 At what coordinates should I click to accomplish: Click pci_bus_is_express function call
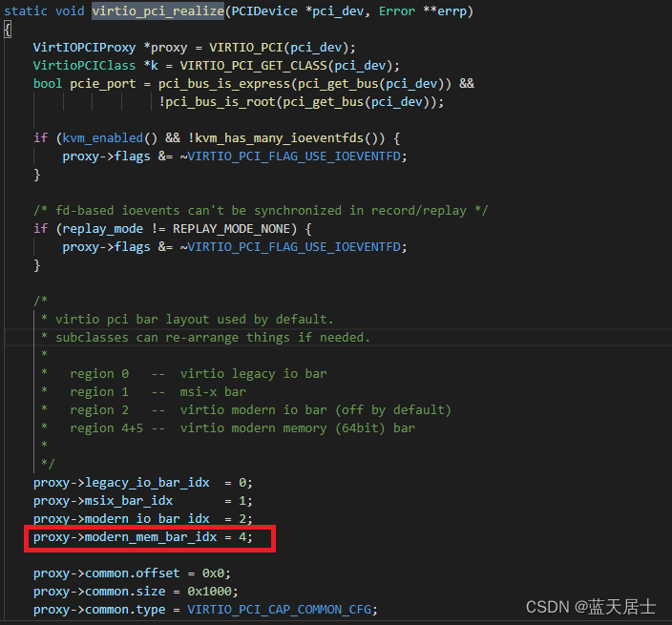tap(224, 84)
